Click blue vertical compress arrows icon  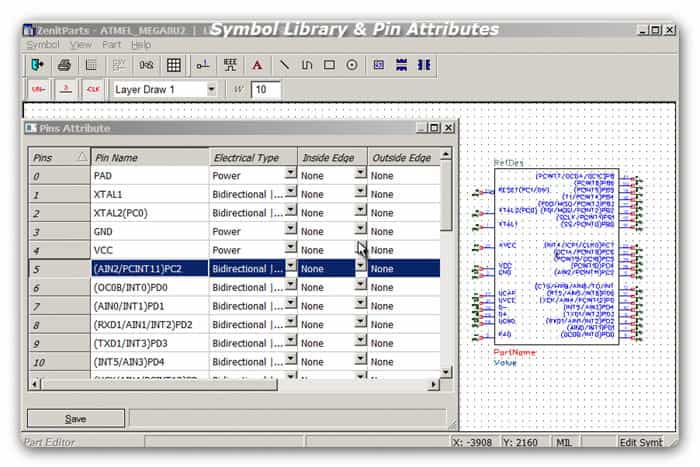click(x=401, y=65)
